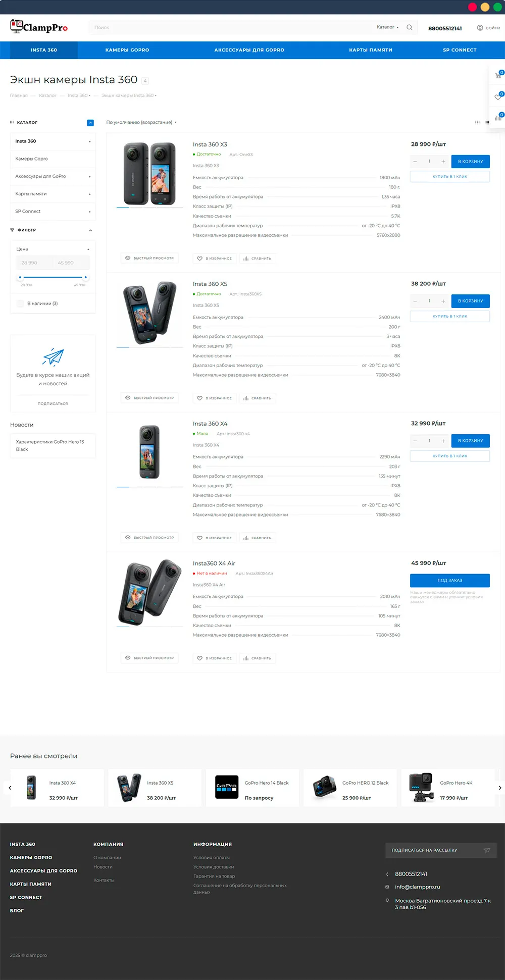The width and height of the screenshot is (505, 980).
Task: Open the 'Каталог' search scope dropdown
Action: [x=388, y=27]
